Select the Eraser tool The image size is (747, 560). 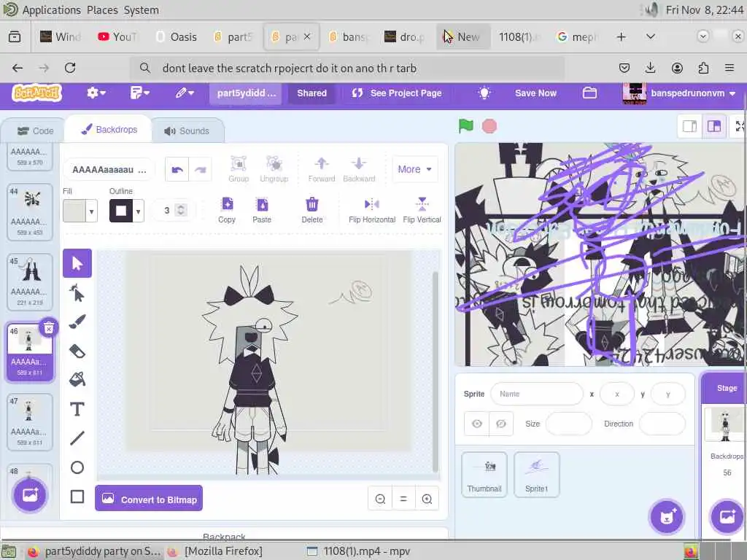coord(77,351)
